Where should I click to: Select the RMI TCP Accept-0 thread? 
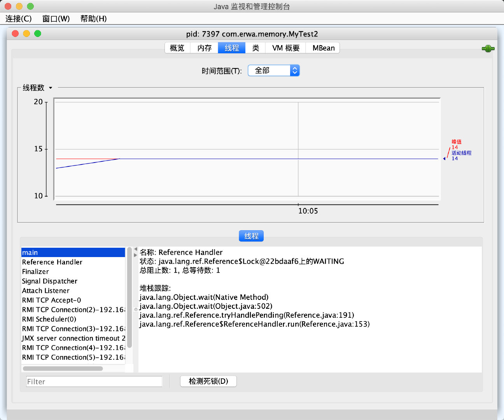click(73, 300)
